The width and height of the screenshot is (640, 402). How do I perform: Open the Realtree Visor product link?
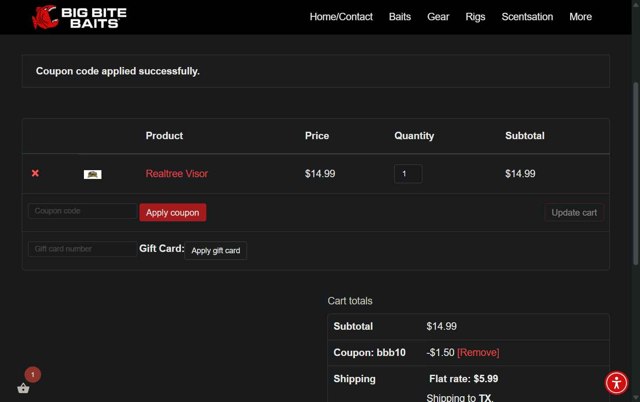pyautogui.click(x=177, y=173)
